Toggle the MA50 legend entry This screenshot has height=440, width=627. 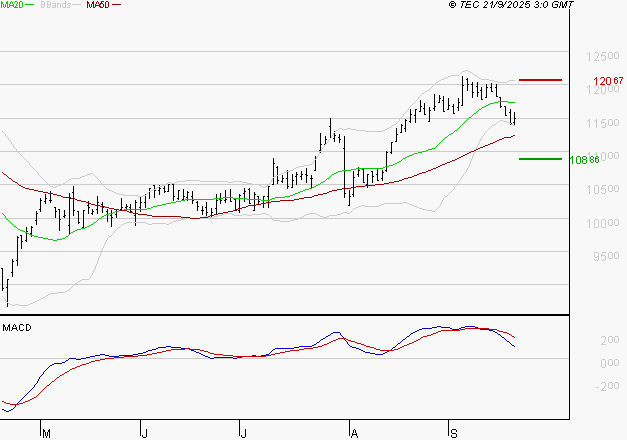pos(98,5)
